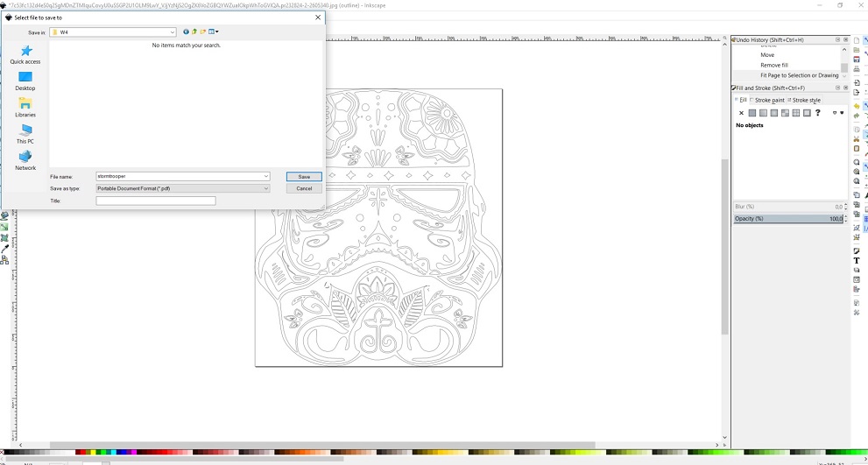Click the yellow Undo arrow icon
Screen dimensions: 868x465
click(x=857, y=106)
